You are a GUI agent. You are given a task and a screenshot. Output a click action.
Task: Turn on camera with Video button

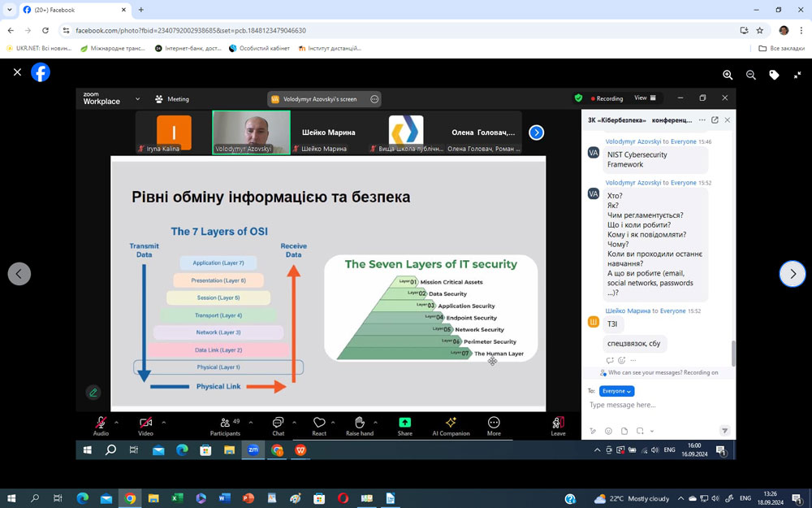click(x=145, y=426)
